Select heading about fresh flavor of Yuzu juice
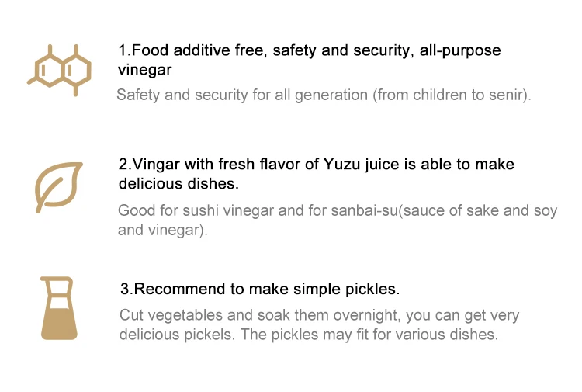This screenshot has height=392, width=582. 316,165
